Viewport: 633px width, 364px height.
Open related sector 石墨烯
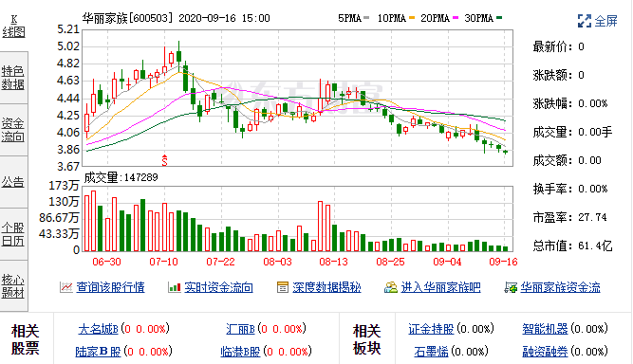pyautogui.click(x=431, y=352)
